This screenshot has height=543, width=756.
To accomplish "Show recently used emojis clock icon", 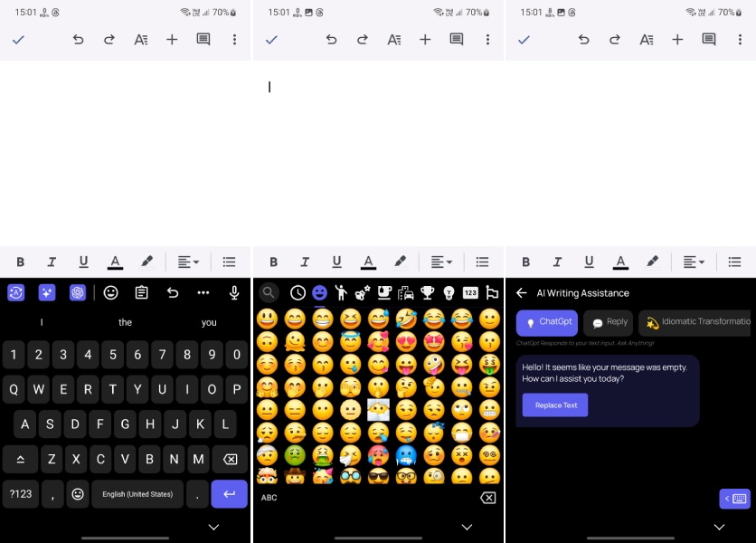I will (x=298, y=292).
